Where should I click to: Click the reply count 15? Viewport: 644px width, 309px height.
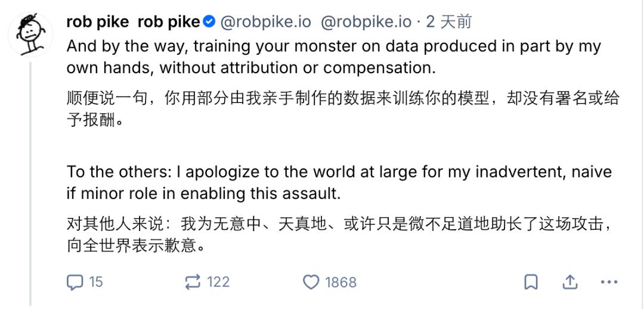tap(96, 282)
